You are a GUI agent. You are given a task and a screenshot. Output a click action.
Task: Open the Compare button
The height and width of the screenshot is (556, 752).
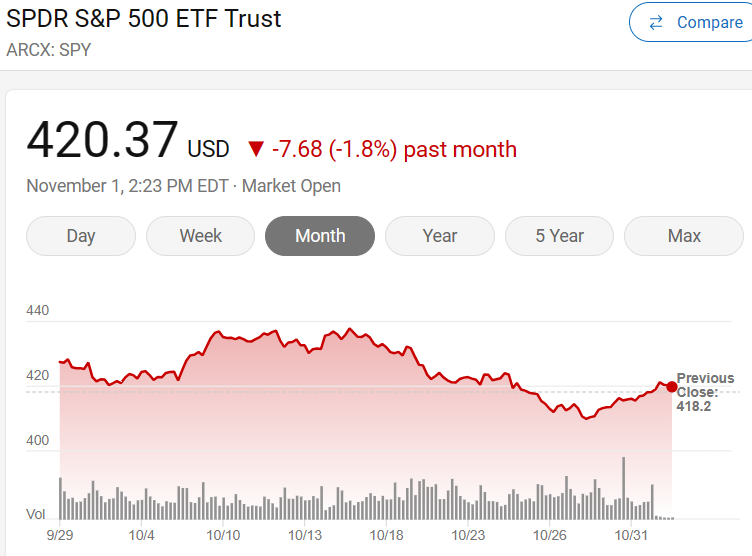[x=691, y=23]
